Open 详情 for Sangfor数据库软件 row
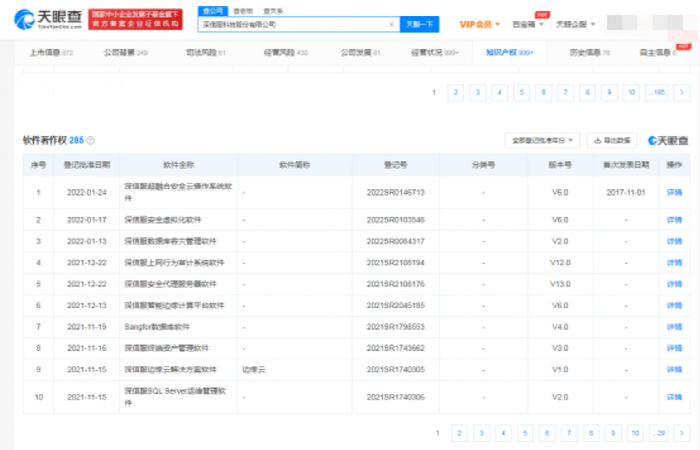The height and width of the screenshot is (450, 700). pyautogui.click(x=673, y=326)
